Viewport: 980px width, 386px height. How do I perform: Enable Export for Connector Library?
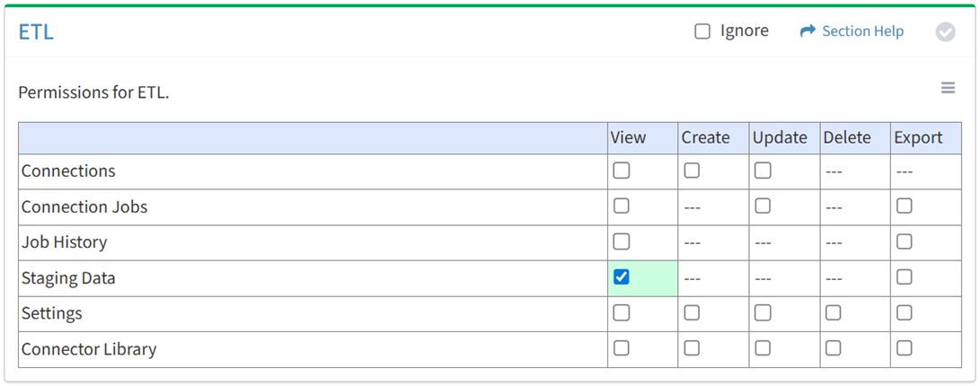click(905, 347)
